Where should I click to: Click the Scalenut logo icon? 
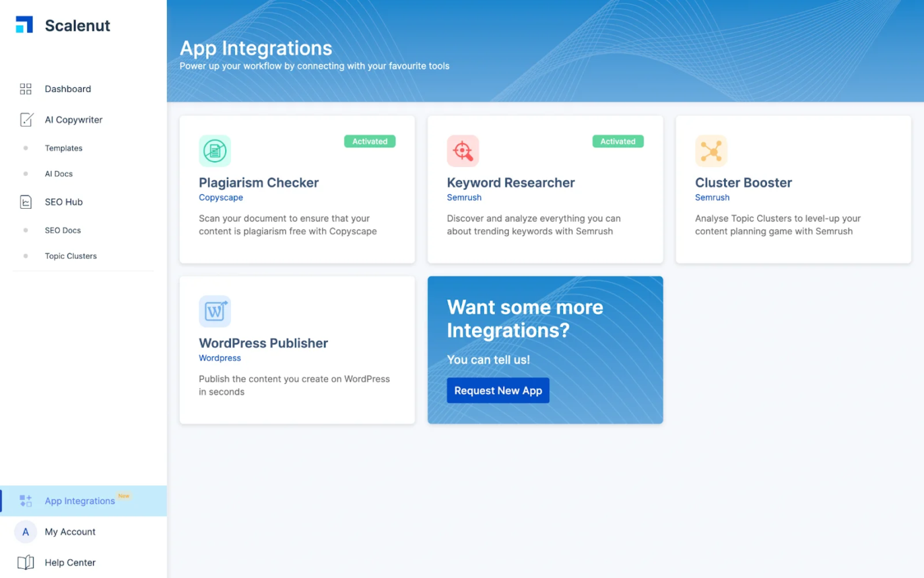24,25
